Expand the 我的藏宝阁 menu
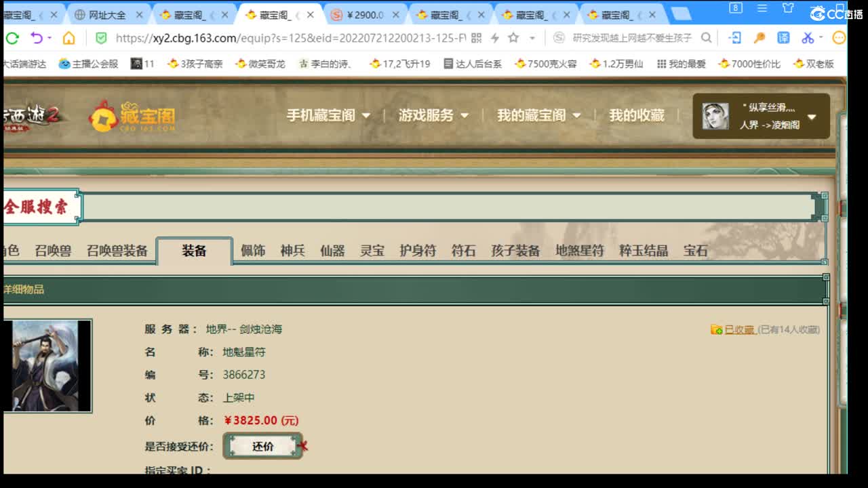Image resolution: width=868 pixels, height=488 pixels. (x=539, y=115)
